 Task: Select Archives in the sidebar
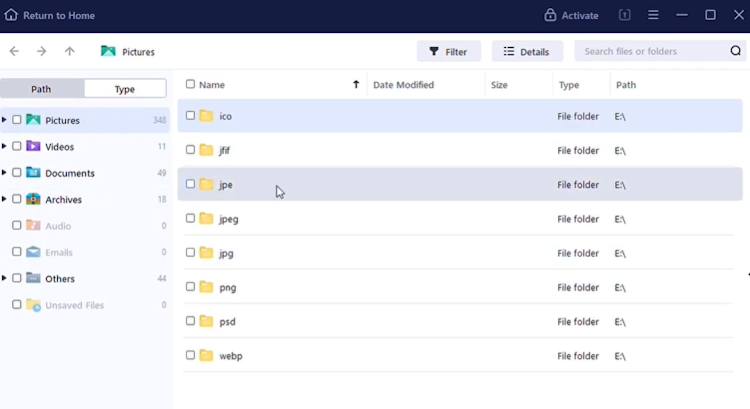pos(63,199)
